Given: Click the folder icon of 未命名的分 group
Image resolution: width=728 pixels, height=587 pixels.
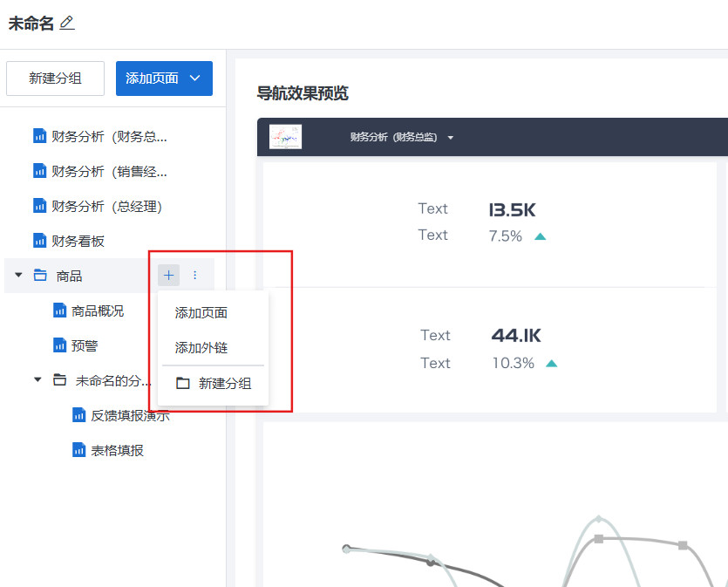Looking at the screenshot, I should coord(59,380).
